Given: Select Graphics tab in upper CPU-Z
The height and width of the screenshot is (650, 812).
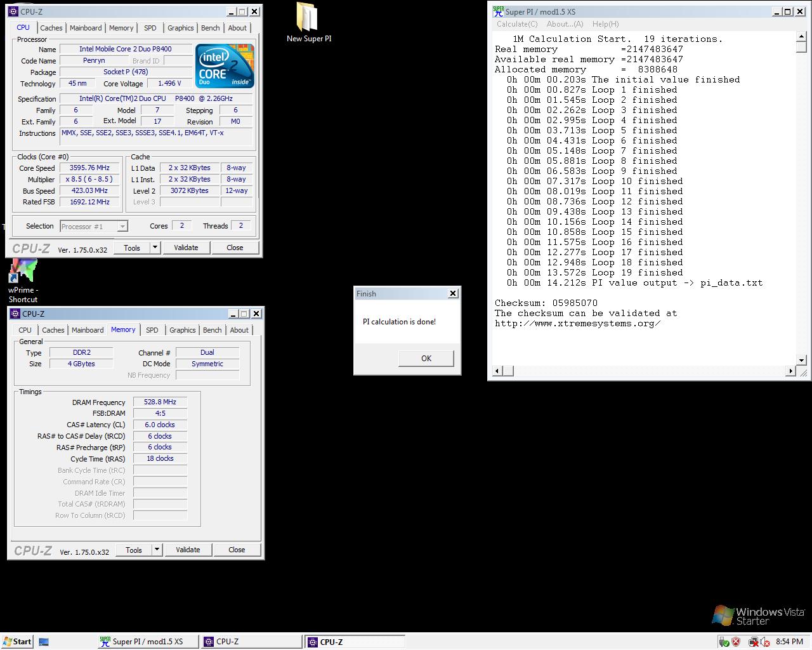Looking at the screenshot, I should coord(181,28).
